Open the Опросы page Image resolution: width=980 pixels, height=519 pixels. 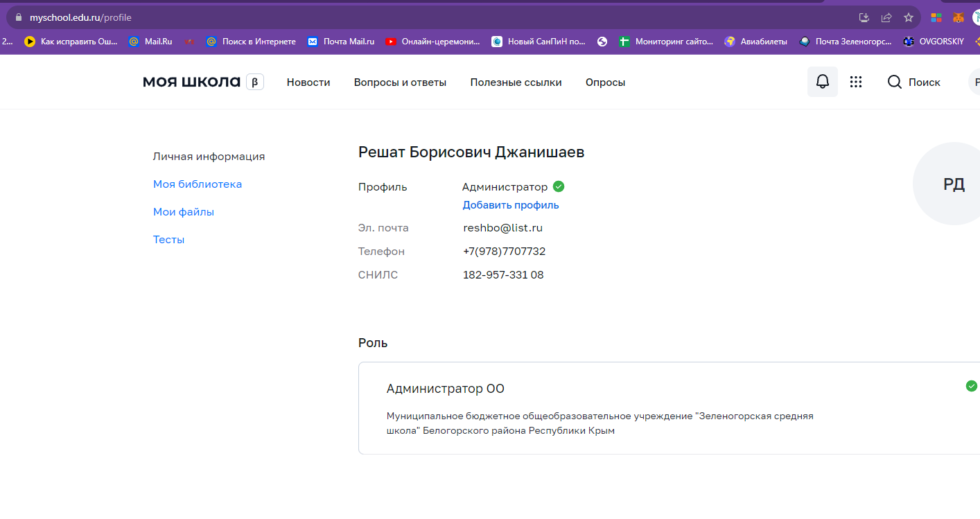tap(605, 82)
